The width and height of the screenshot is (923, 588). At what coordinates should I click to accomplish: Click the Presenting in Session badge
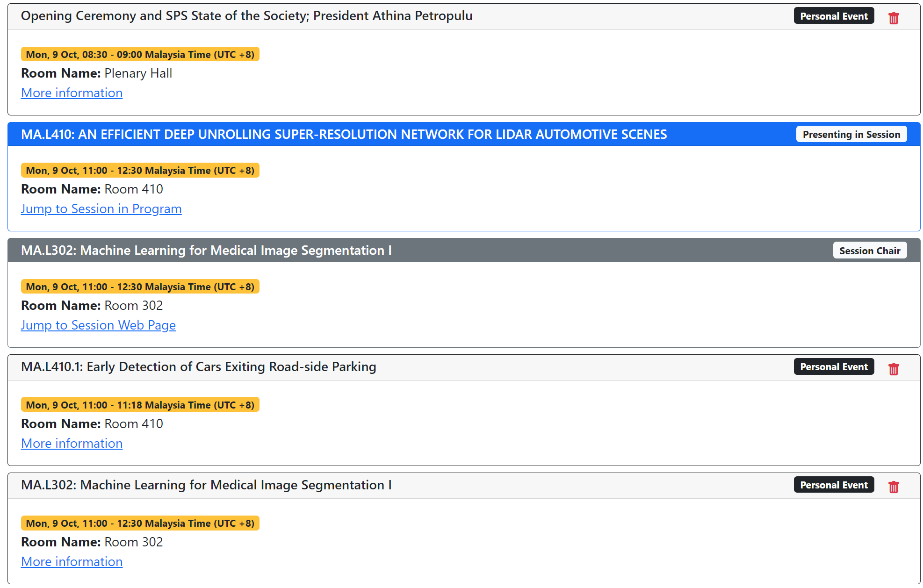(x=851, y=134)
